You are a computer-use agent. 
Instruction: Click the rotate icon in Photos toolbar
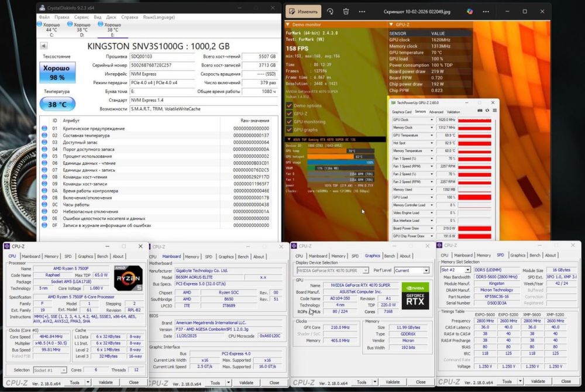tap(330, 12)
